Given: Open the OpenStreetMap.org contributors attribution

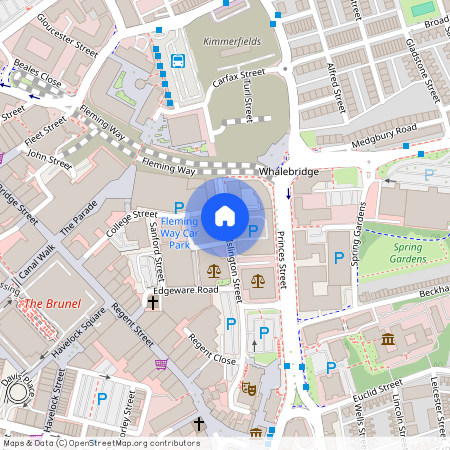Looking at the screenshot, I should coord(134,443).
